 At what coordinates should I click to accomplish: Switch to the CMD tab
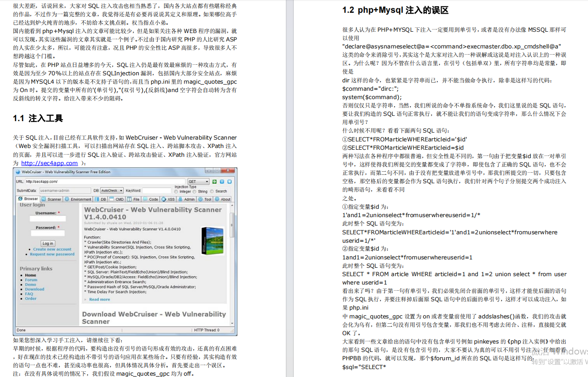pyautogui.click(x=117, y=199)
